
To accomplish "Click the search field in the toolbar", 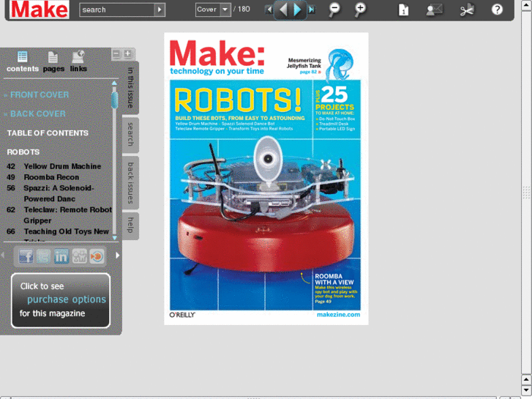I will (x=116, y=10).
